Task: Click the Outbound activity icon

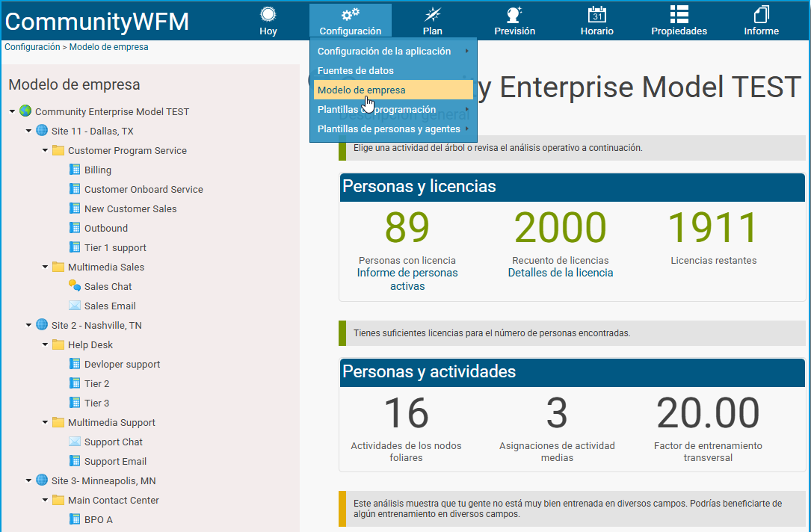Action: click(75, 227)
